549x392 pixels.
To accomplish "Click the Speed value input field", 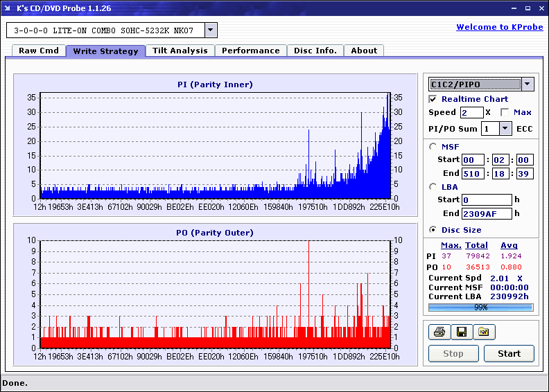I will 471,112.
